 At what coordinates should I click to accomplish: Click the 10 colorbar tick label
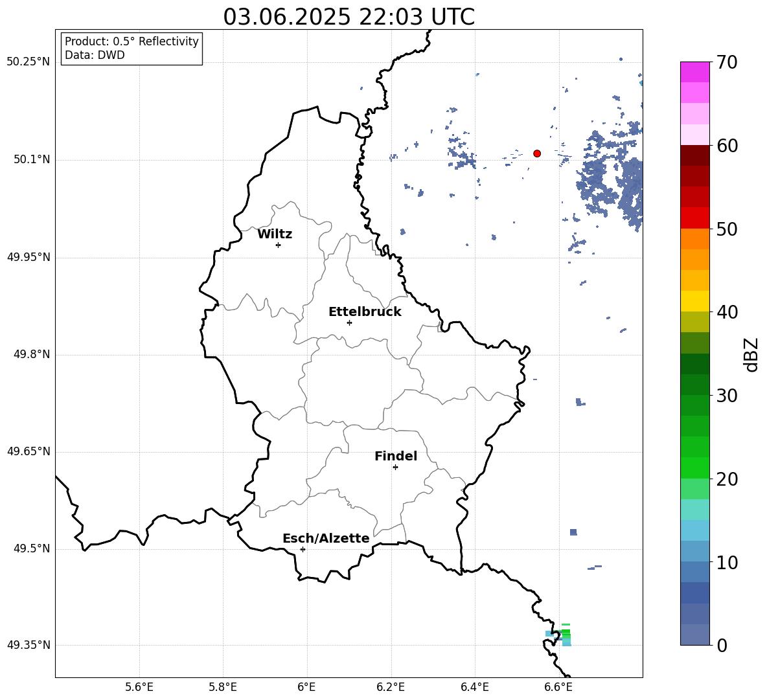pyautogui.click(x=727, y=562)
